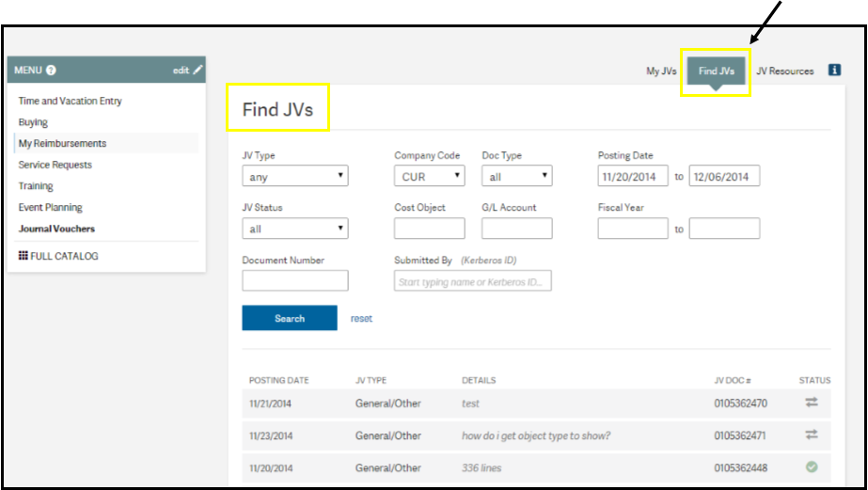Click the edit pencil icon in the menu header
Screen dimensions: 868x490
(x=197, y=70)
